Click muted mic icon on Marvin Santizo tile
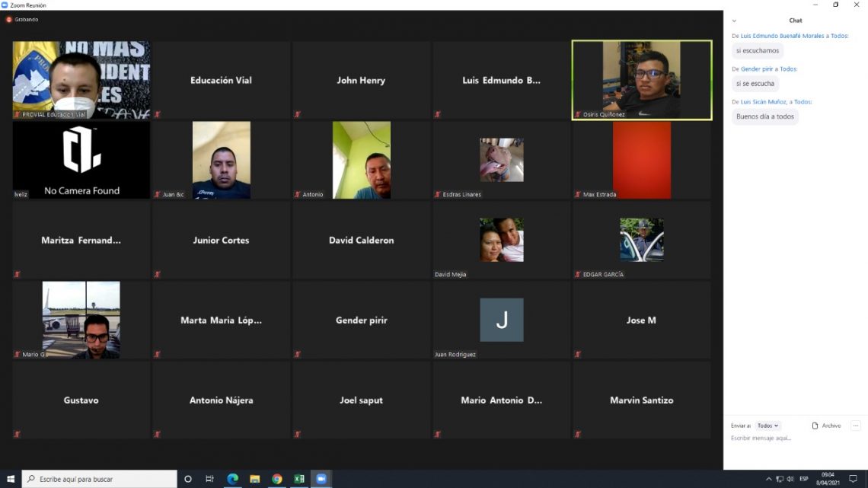Image resolution: width=868 pixels, height=488 pixels. [578, 434]
